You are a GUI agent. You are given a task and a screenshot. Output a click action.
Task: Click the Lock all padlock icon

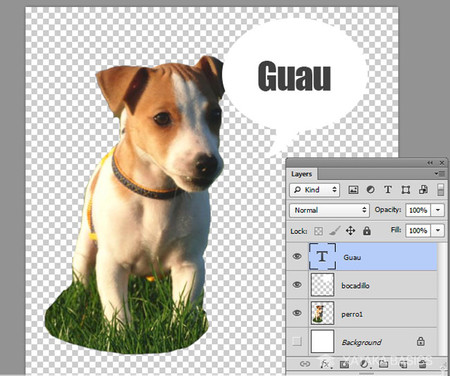[367, 231]
